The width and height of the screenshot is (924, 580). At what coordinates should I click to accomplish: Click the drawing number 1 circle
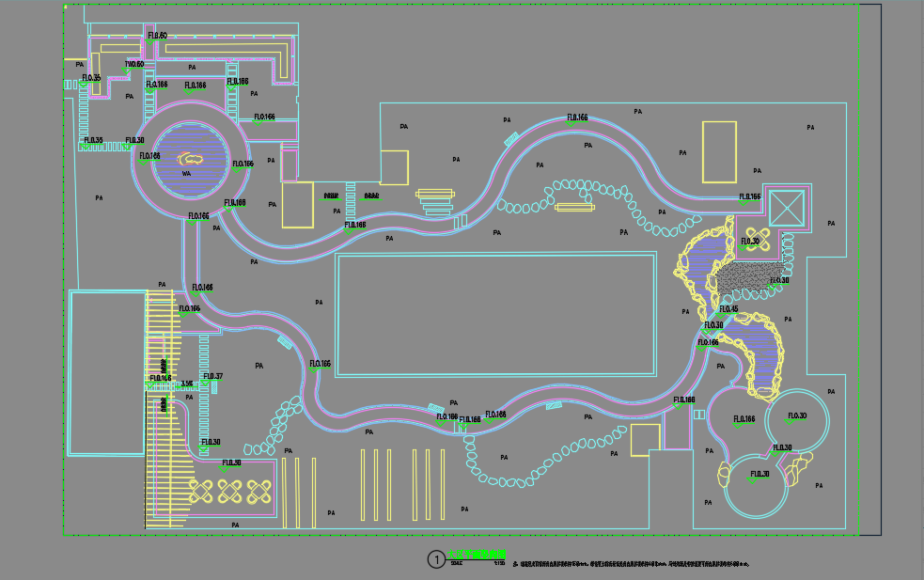[436, 558]
